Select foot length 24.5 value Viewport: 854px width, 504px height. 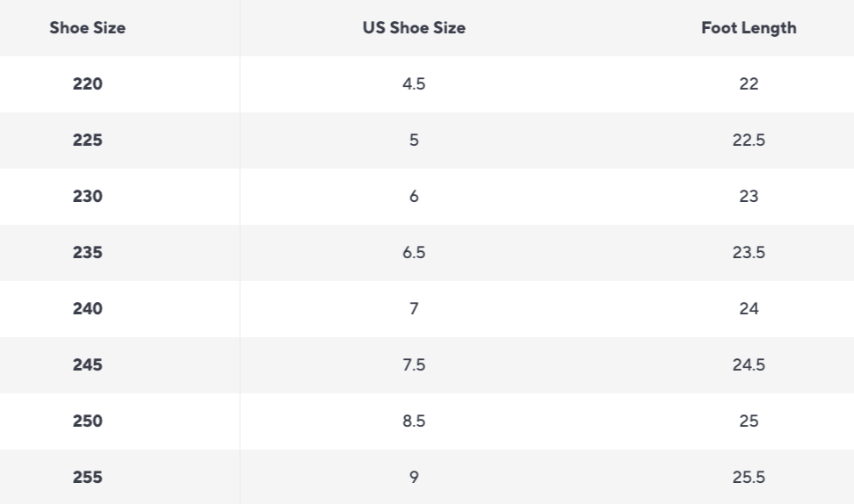click(749, 365)
